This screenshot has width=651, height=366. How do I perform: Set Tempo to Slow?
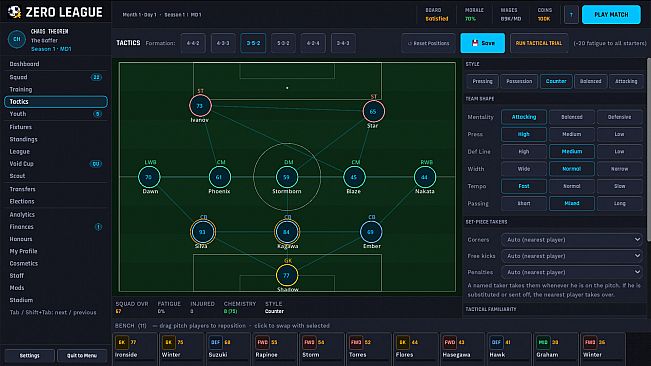point(619,186)
